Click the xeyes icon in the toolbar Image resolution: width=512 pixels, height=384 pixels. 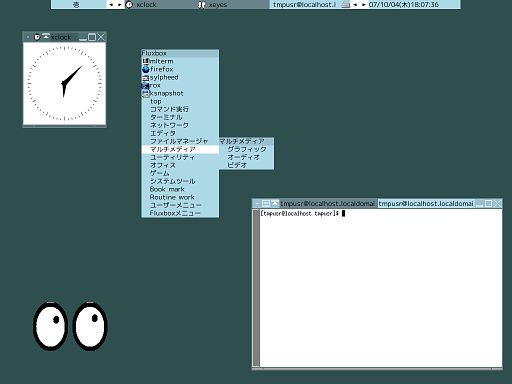point(202,5)
